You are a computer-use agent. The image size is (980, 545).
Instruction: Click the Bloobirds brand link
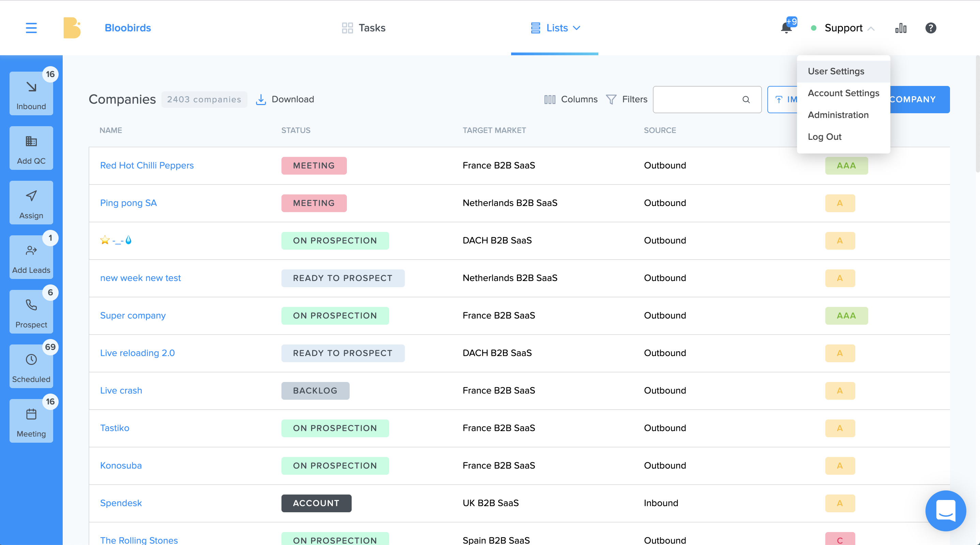pos(128,28)
